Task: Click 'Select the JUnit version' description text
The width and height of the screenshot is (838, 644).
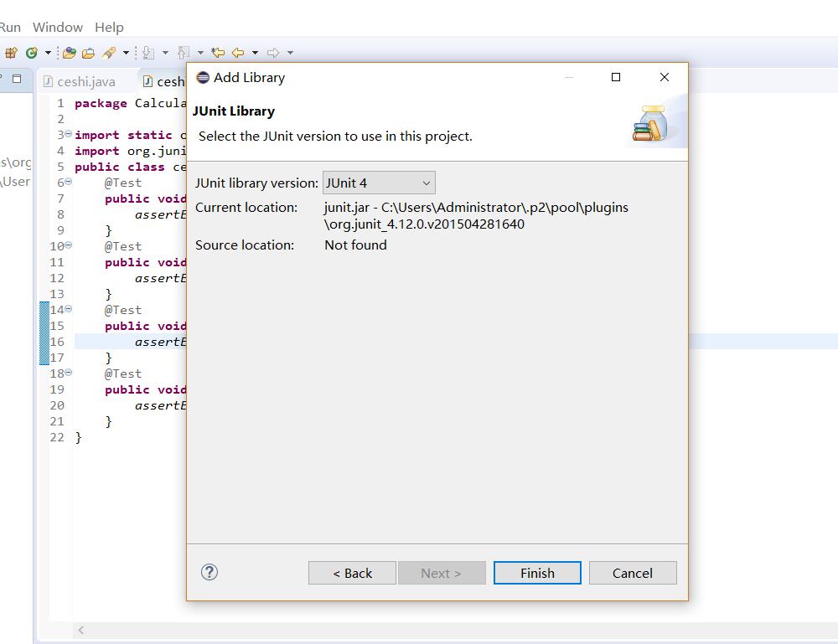Action: coord(335,137)
